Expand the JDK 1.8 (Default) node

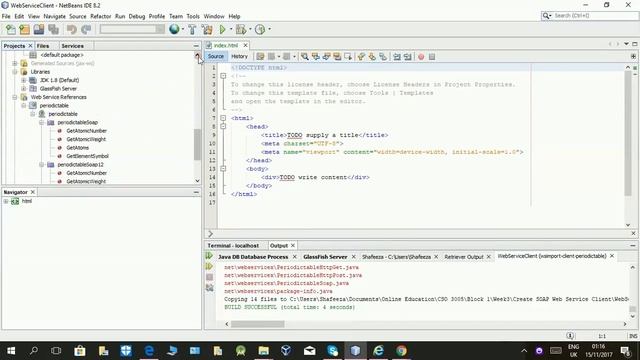(24, 80)
